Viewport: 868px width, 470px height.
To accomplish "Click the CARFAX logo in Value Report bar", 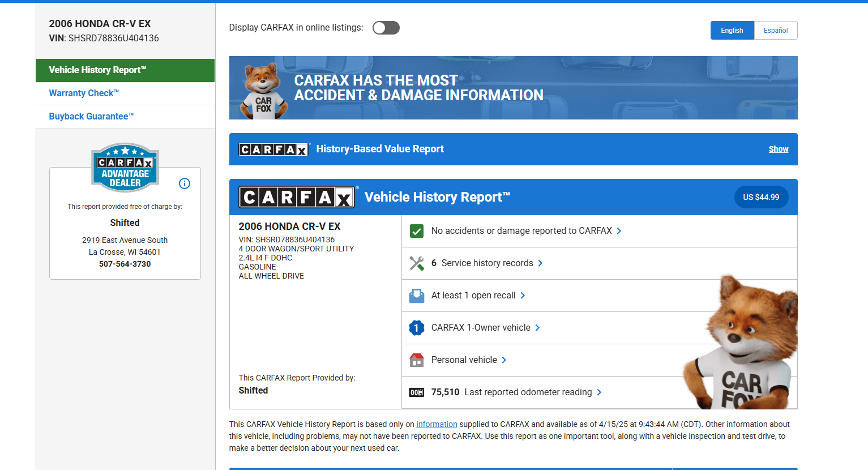I will pyautogui.click(x=274, y=149).
